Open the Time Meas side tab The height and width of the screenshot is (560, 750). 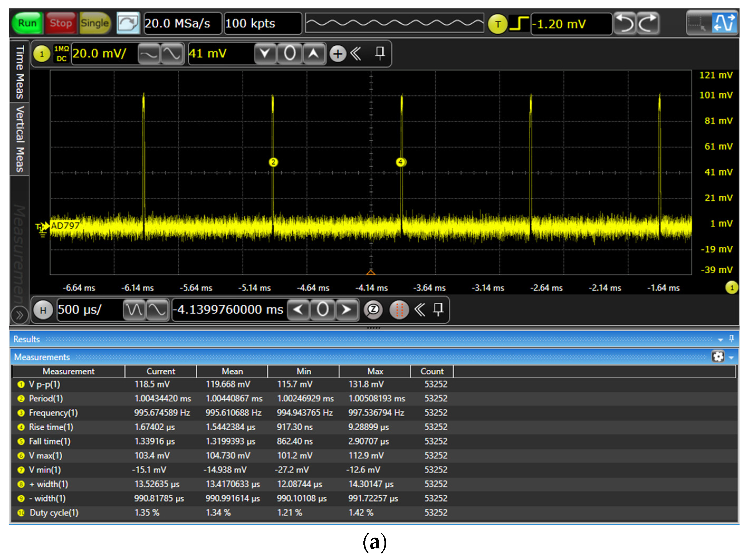20,71
